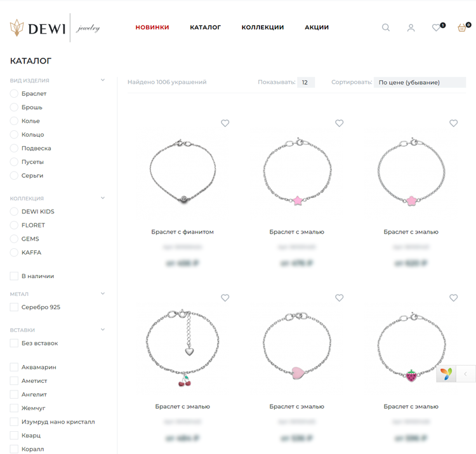Favorite the cherry charm bracelet
Viewport: 476px width, 454px height.
[x=225, y=298]
